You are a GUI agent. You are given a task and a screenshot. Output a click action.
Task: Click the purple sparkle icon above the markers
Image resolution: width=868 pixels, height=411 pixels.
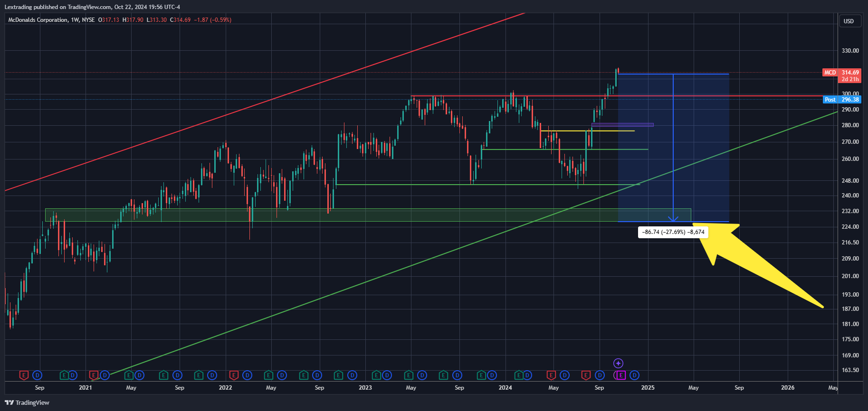(618, 364)
